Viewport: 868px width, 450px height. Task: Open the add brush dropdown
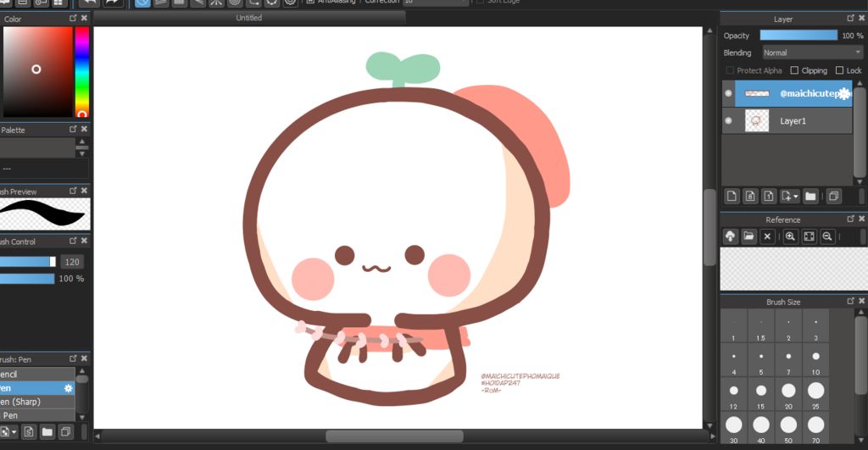[8, 431]
